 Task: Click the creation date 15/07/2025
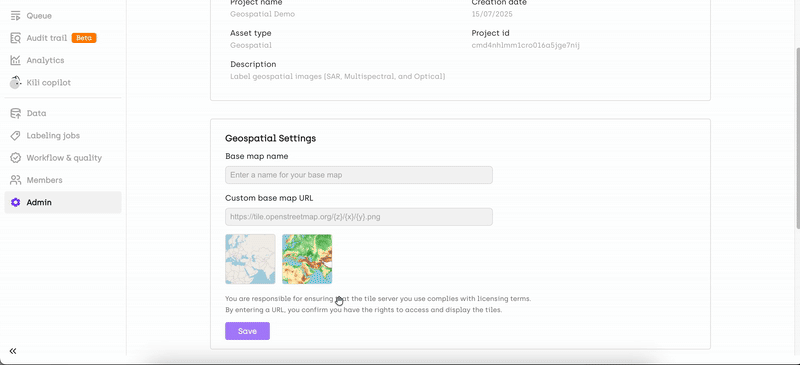[492, 14]
